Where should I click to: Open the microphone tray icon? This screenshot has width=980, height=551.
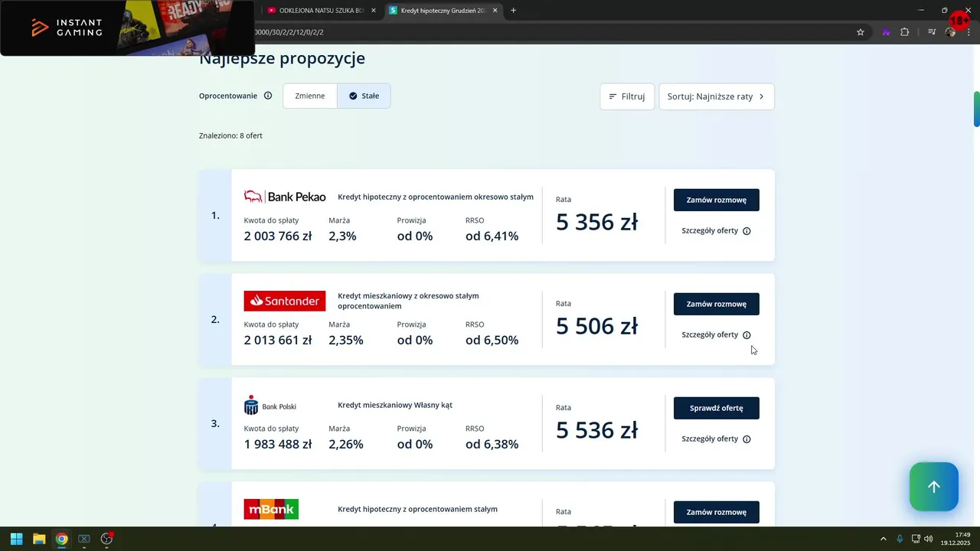coord(900,539)
